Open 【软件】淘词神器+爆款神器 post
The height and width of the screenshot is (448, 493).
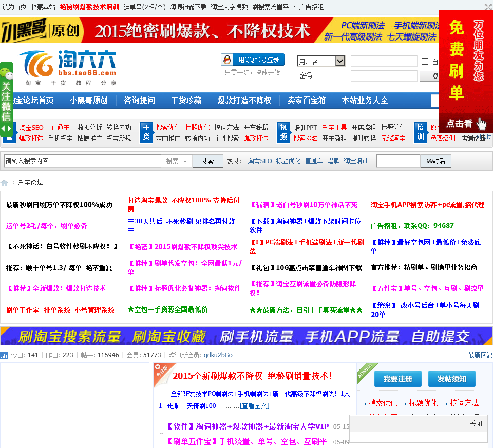[247, 426]
